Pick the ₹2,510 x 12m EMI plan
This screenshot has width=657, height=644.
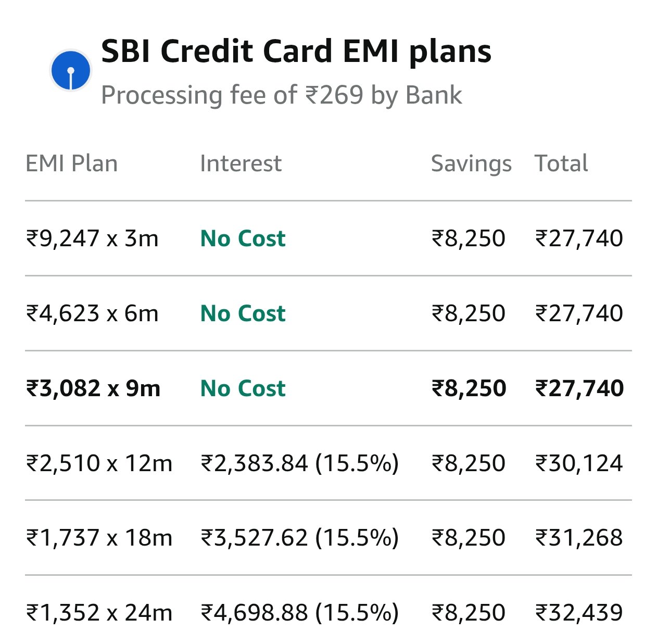point(99,463)
